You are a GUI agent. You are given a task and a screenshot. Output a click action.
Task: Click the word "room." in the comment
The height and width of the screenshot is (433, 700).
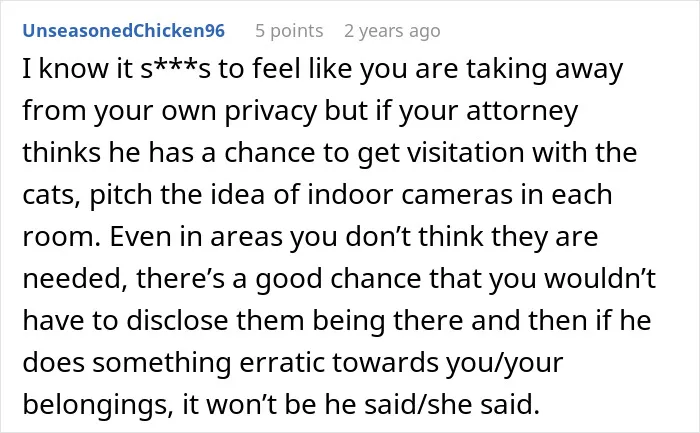(x=62, y=237)
